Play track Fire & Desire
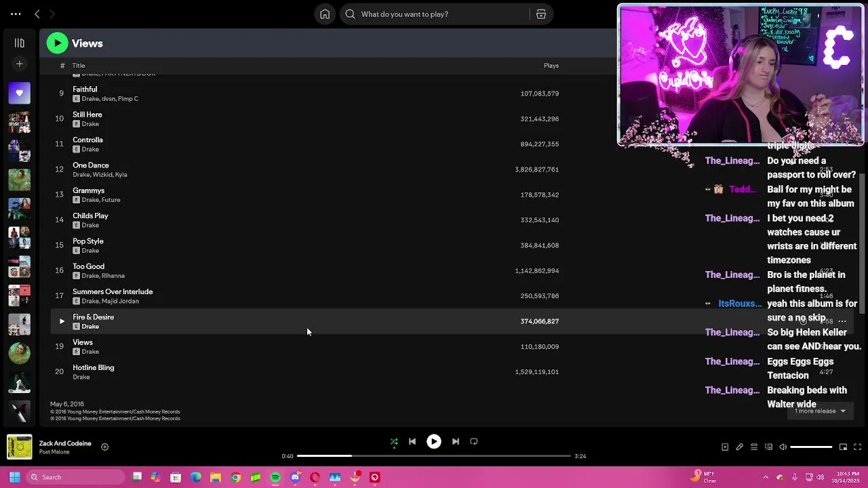868x488 pixels. [x=62, y=321]
